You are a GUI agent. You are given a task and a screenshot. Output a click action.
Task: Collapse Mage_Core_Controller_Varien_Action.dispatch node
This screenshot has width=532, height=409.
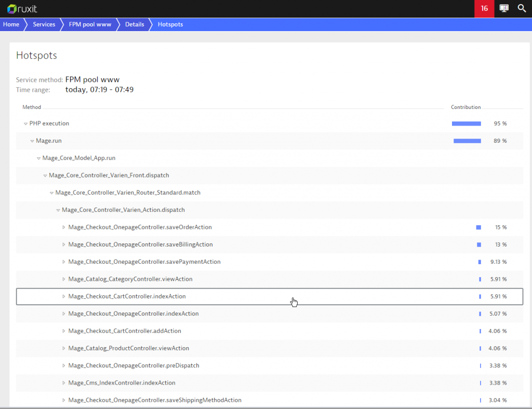(58, 210)
